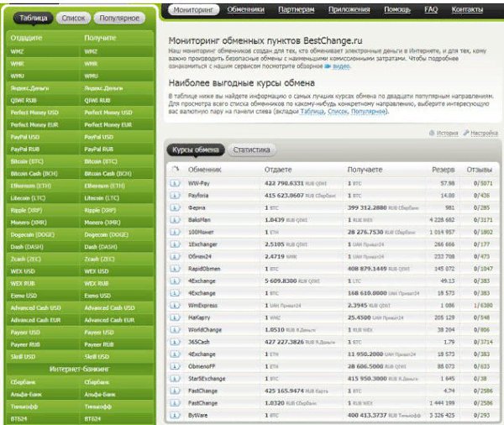Open info icon for ByWare row

pyautogui.click(x=175, y=416)
